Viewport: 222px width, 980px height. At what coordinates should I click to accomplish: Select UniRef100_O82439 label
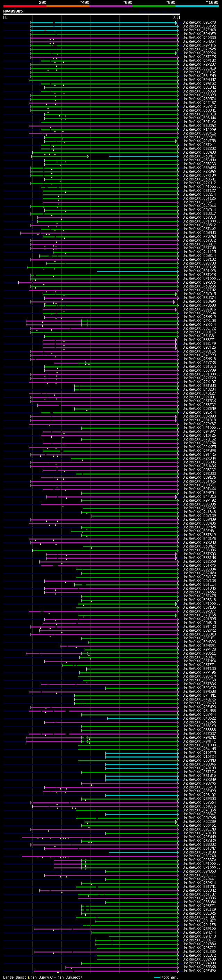(199, 959)
